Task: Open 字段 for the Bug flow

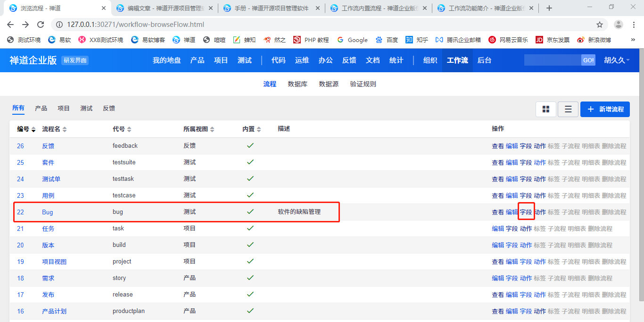Action: tap(526, 212)
